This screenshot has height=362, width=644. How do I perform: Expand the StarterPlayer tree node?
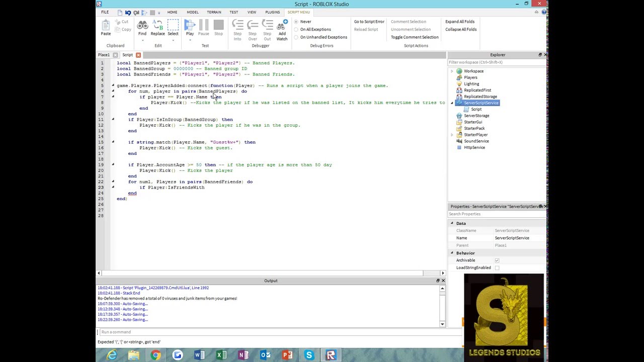click(x=452, y=135)
